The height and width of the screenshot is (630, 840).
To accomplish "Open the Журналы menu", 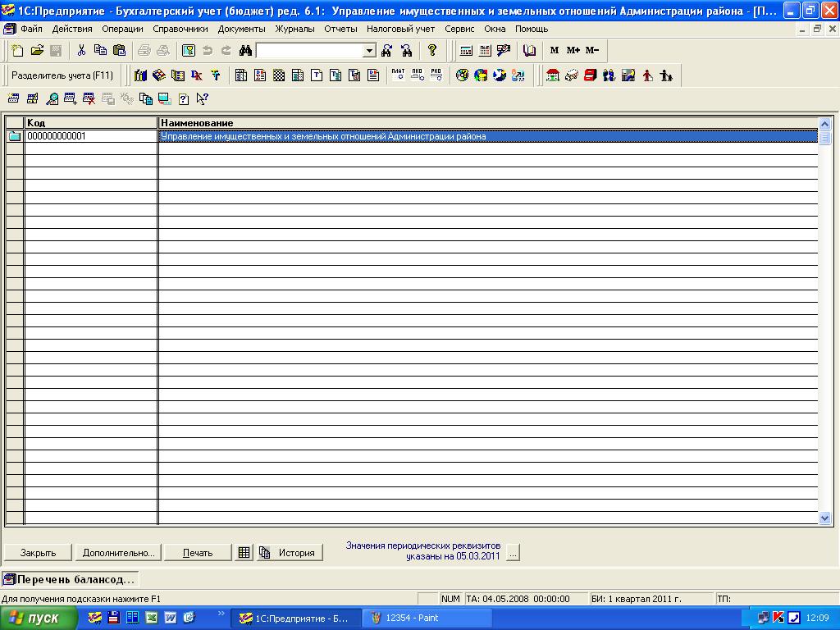I will click(294, 29).
